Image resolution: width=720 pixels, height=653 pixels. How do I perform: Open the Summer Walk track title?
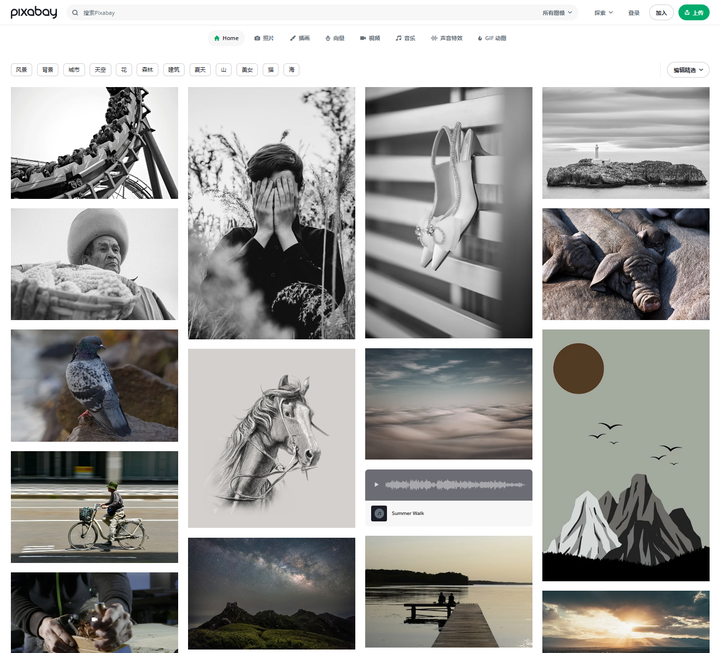click(408, 513)
